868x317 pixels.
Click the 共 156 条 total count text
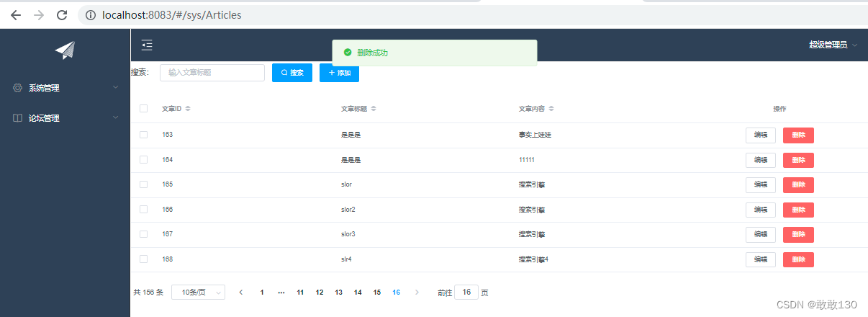coord(148,293)
